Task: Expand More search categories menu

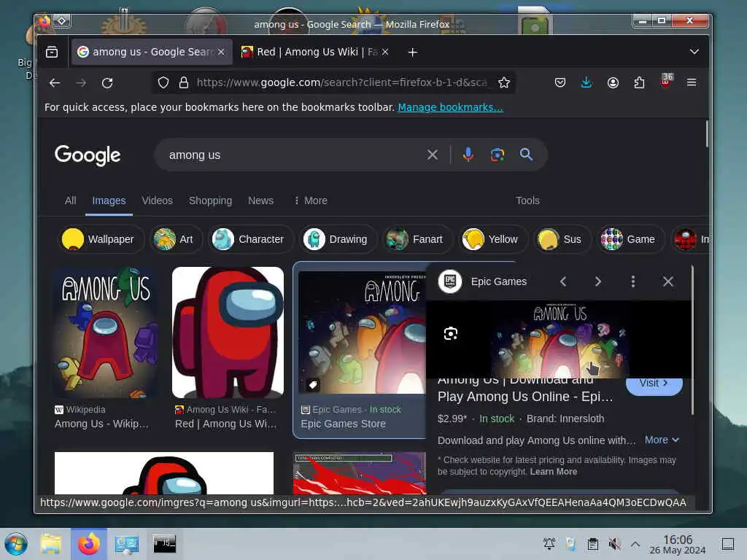Action: pyautogui.click(x=311, y=201)
